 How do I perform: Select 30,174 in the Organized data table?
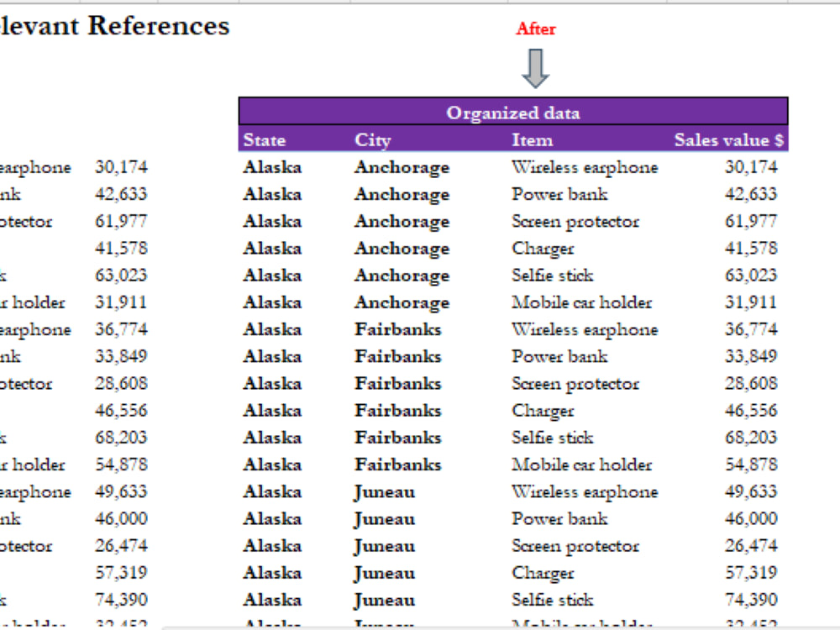click(x=751, y=167)
